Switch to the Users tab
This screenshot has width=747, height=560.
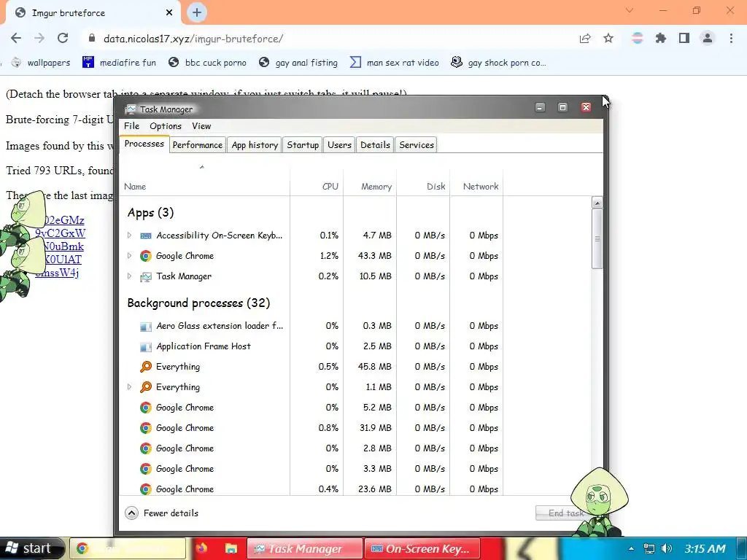pyautogui.click(x=339, y=145)
